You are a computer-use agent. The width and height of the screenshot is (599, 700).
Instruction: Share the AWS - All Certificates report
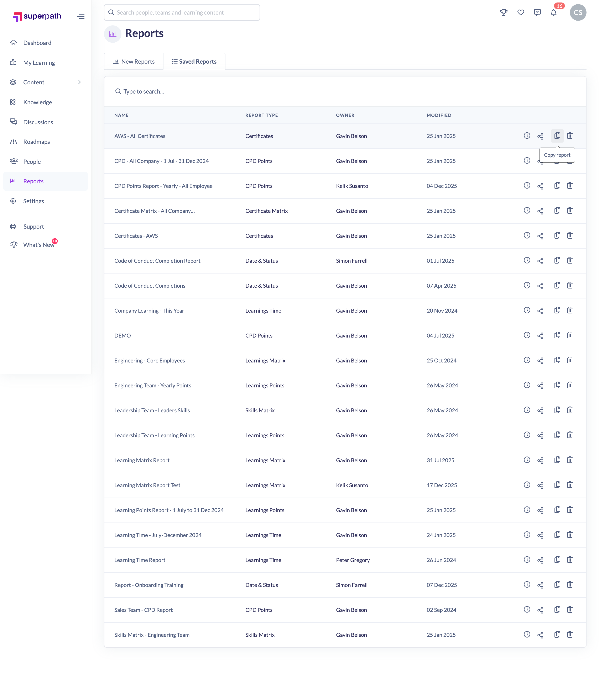pos(540,136)
